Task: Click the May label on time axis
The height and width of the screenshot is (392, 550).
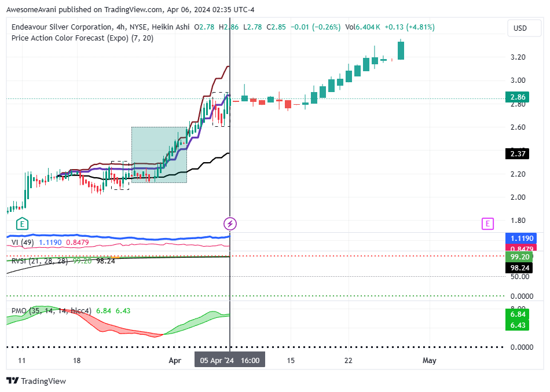Action: coord(430,360)
